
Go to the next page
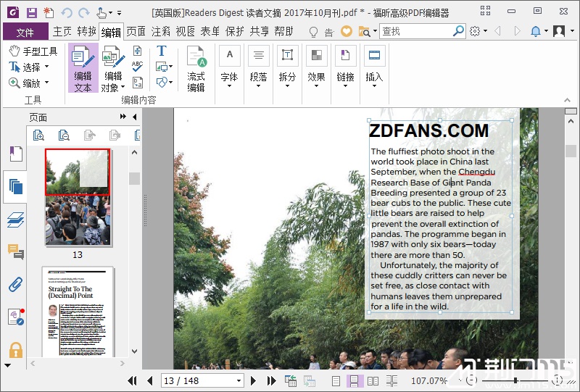pyautogui.click(x=253, y=380)
